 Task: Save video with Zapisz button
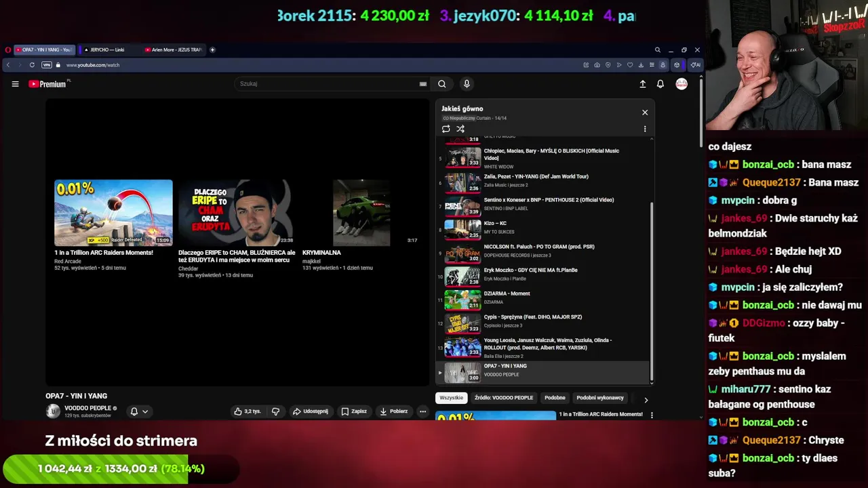(x=355, y=411)
